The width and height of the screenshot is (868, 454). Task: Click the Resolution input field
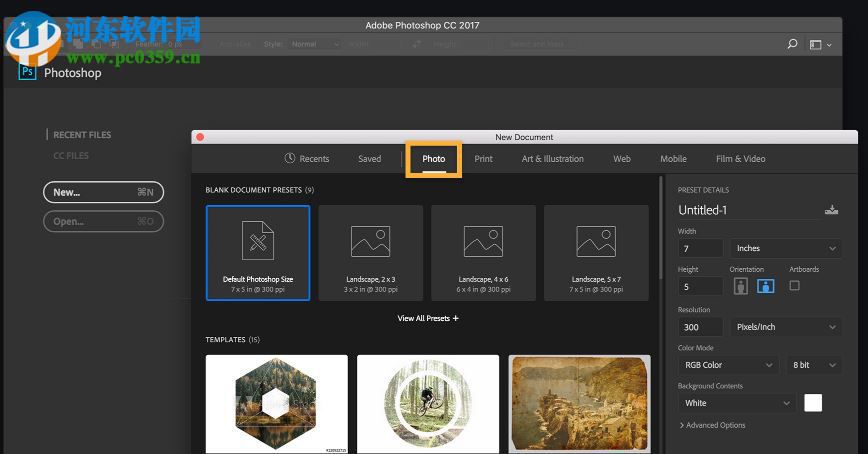pyautogui.click(x=700, y=327)
